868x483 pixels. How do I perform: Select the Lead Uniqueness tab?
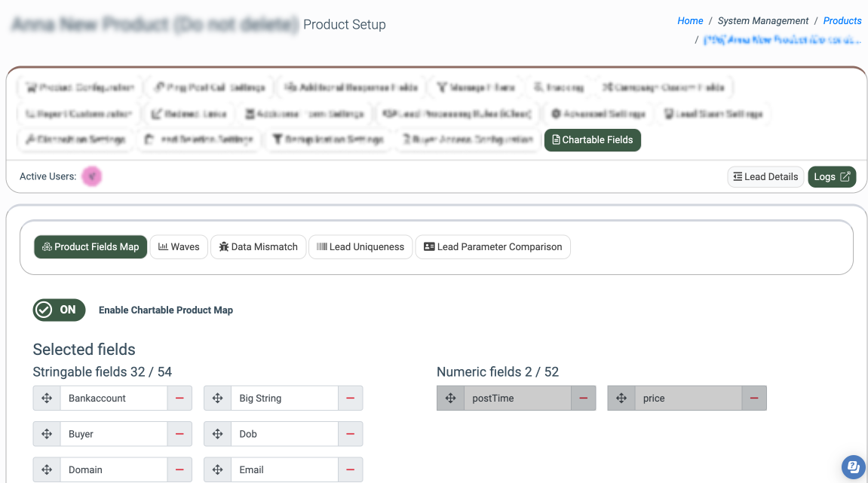coord(360,246)
